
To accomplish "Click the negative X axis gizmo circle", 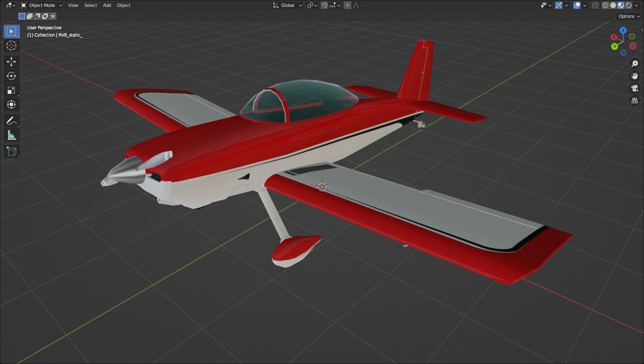I will click(x=633, y=46).
